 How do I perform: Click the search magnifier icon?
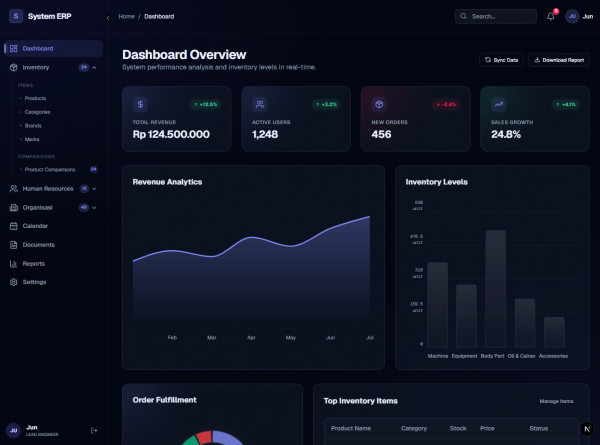pyautogui.click(x=463, y=16)
